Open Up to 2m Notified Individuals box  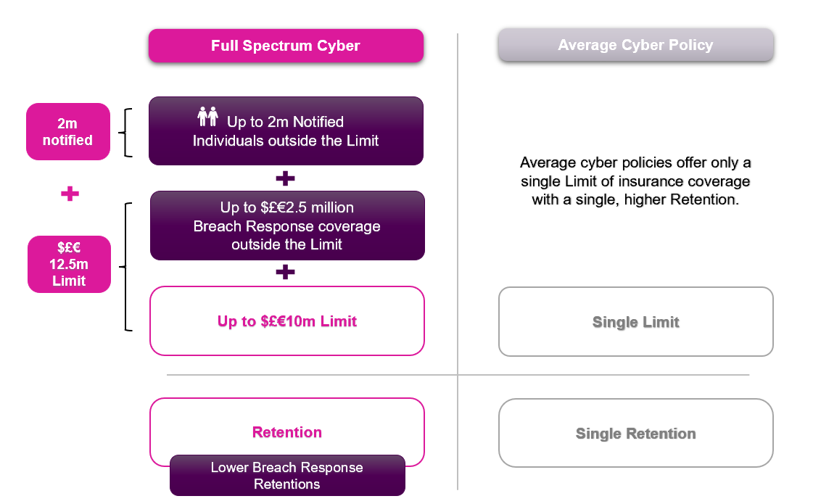point(286,131)
